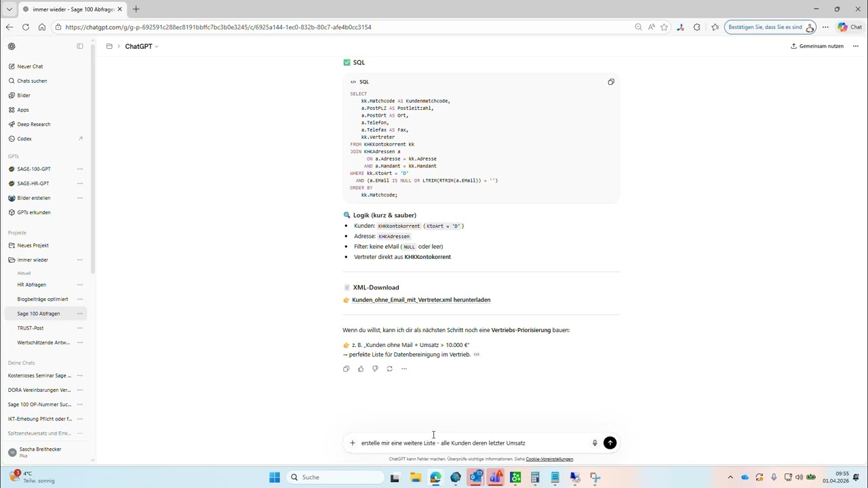The height and width of the screenshot is (488, 868).
Task: Open the TRUST-Post chat
Action: 31,328
